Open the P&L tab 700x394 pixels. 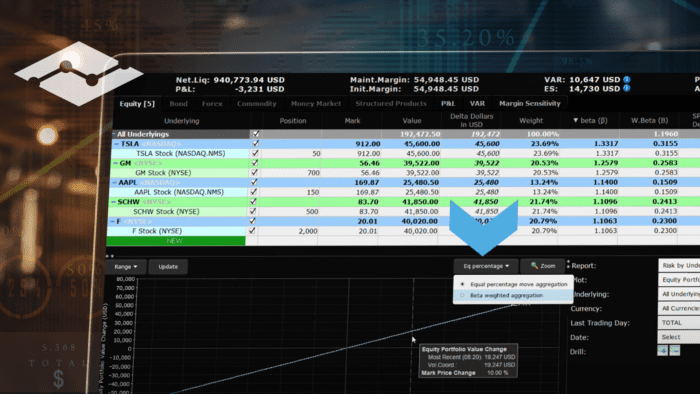448,103
